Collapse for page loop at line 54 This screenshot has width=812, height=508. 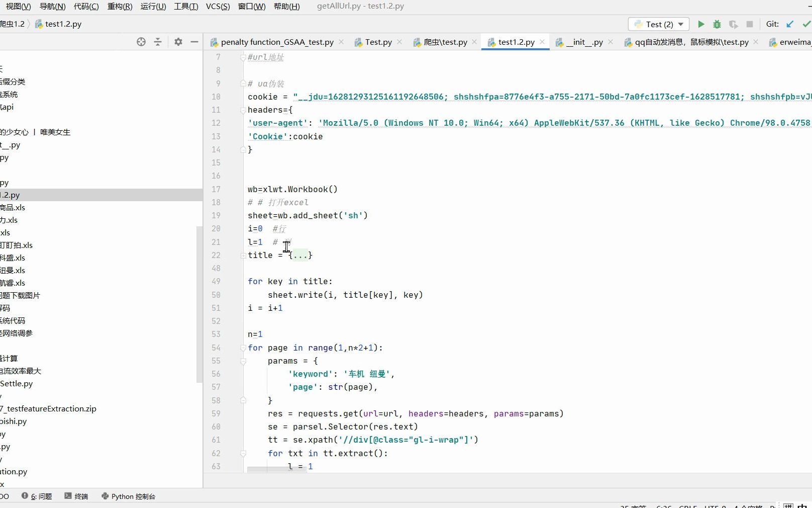(x=243, y=348)
